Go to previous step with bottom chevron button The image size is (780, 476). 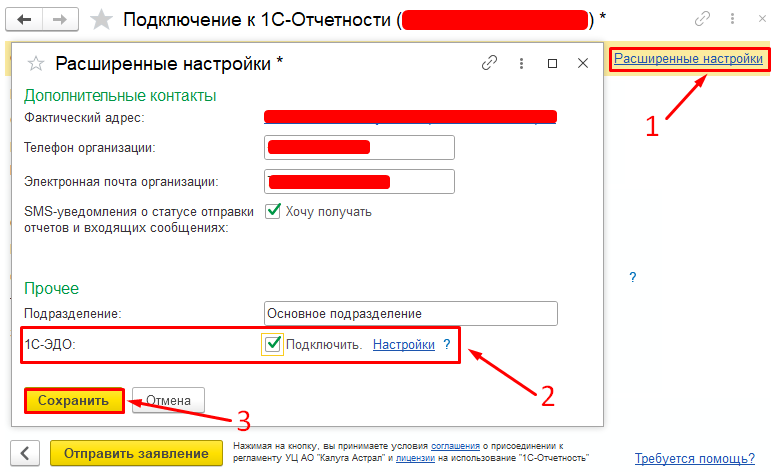click(25, 453)
